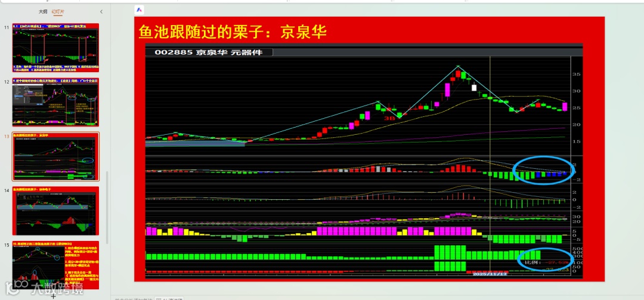Select slide 12 thumbnail

point(55,102)
